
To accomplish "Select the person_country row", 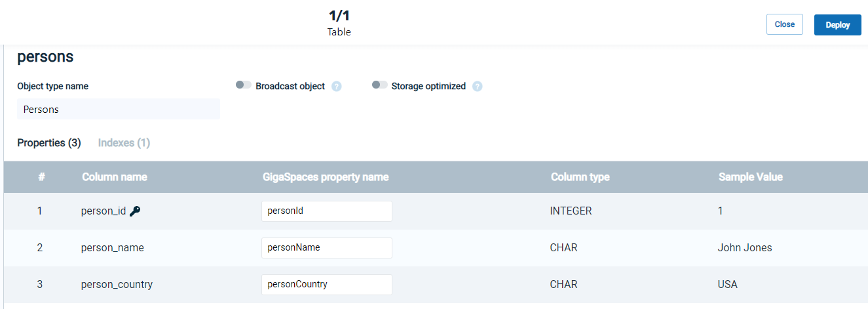I will pos(436,285).
